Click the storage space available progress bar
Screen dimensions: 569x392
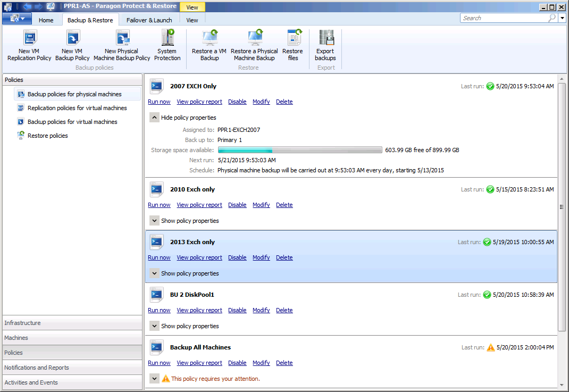click(300, 150)
